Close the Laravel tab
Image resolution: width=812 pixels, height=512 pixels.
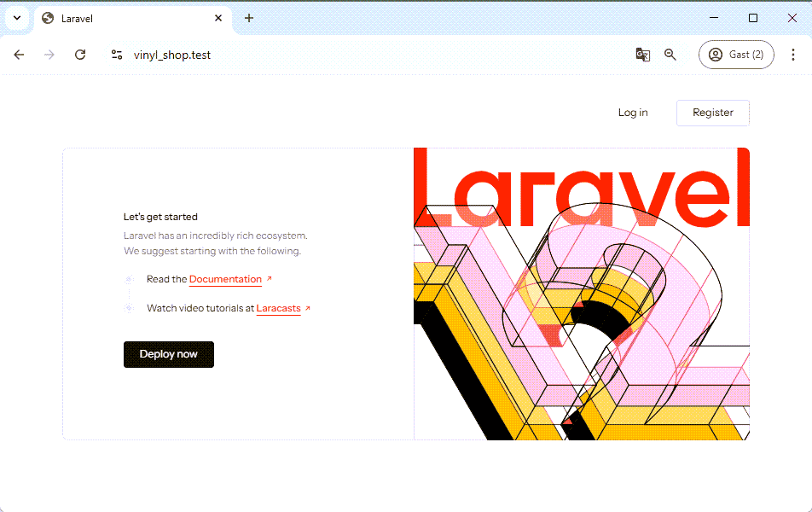coord(218,18)
